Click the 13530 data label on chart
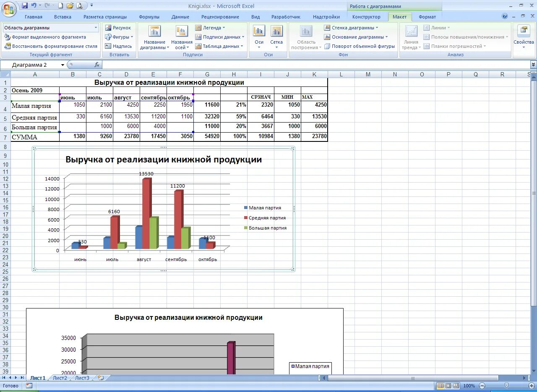Image resolution: width=537 pixels, height=392 pixels. (146, 174)
